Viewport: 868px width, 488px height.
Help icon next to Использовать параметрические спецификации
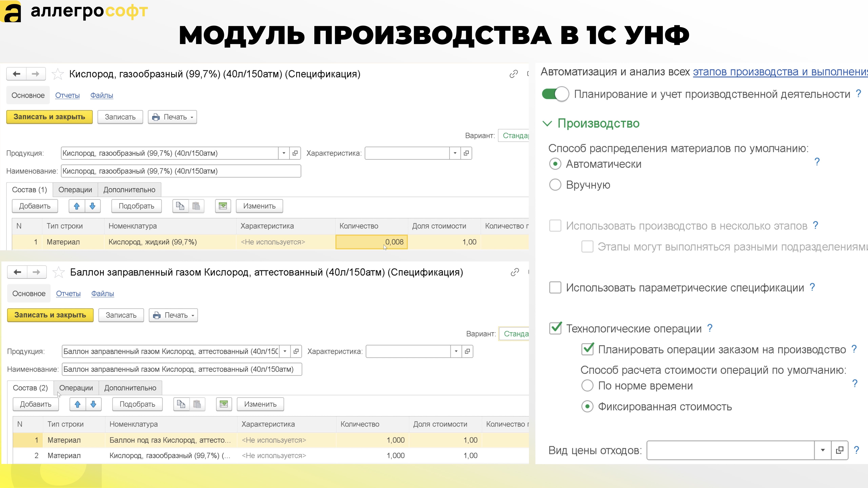[x=812, y=287]
